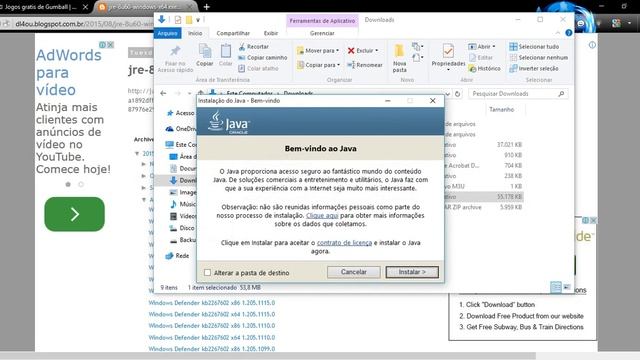Click Copiar caminho in ribbon
The width and height of the screenshot is (640, 360).
[262, 58]
